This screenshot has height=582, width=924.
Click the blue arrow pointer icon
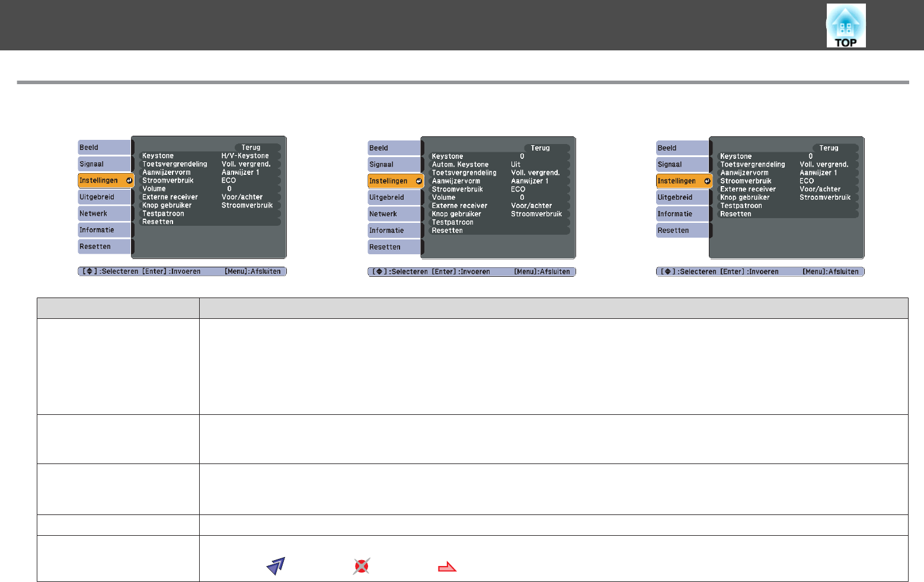tap(276, 566)
